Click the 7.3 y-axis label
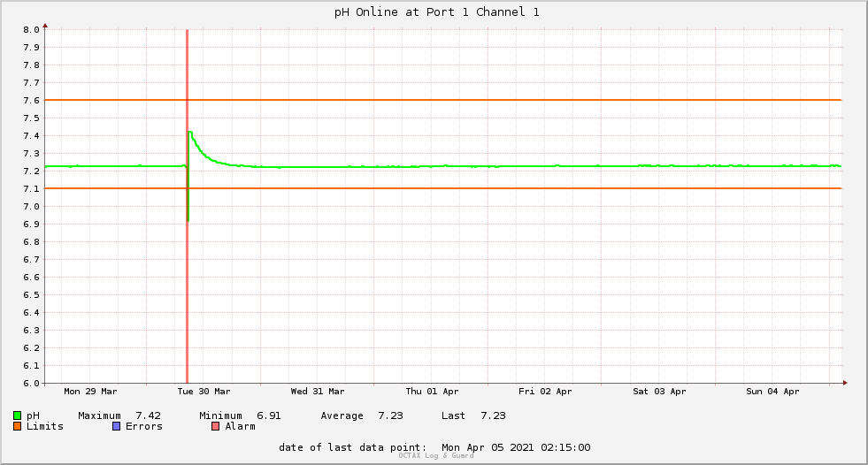 pos(32,154)
